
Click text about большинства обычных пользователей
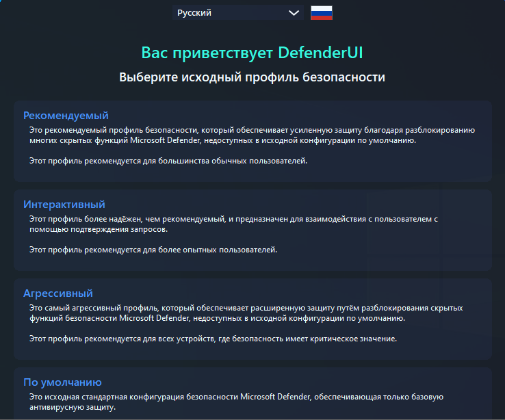point(168,161)
